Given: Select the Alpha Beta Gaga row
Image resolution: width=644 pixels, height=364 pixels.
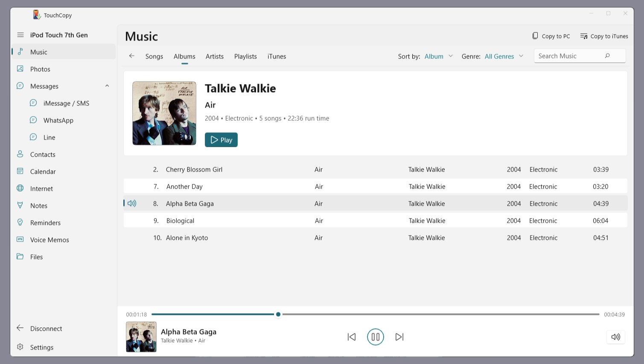Looking at the screenshot, I should pyautogui.click(x=376, y=204).
